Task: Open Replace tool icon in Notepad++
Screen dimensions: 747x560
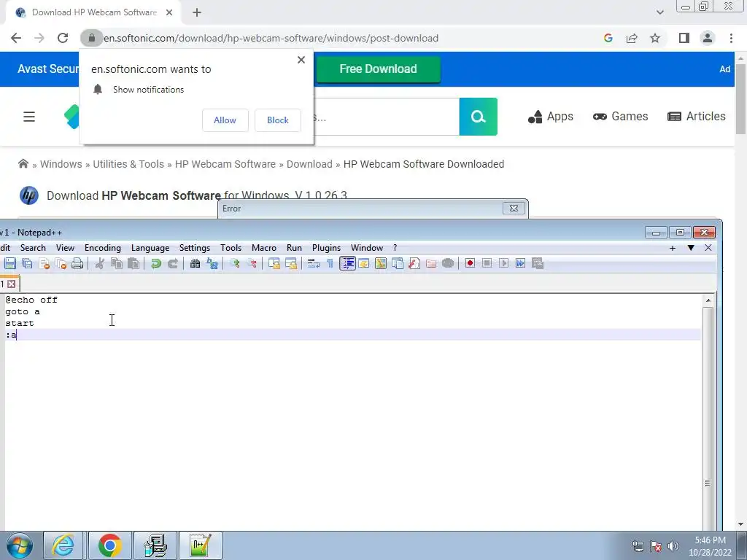Action: pos(212,263)
